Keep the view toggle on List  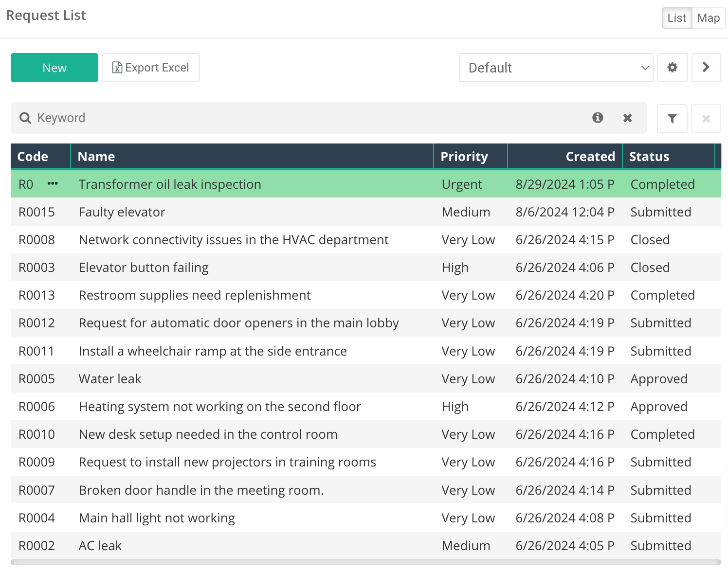(676, 18)
